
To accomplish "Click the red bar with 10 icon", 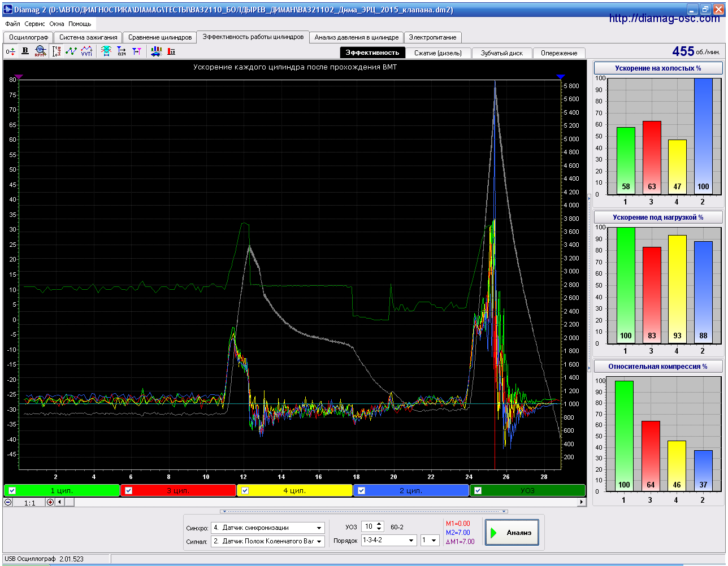I will tap(171, 51).
